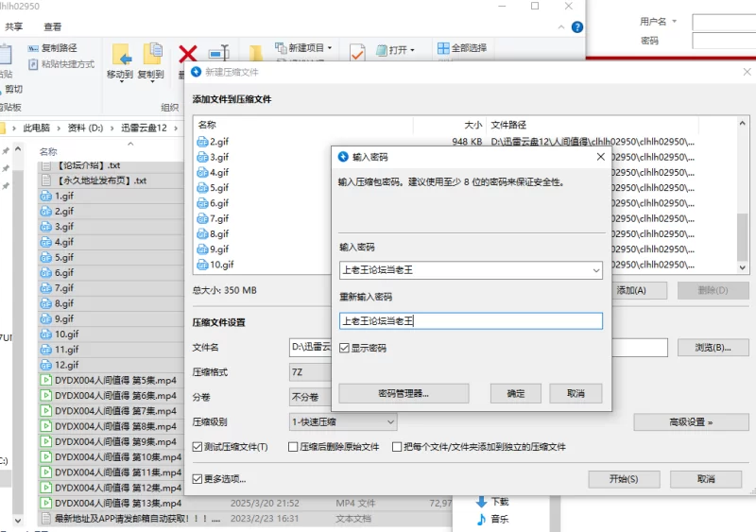This screenshot has width=756, height=532.
Task: Open the 新建项目 (New item) dropdown
Action: [x=329, y=48]
